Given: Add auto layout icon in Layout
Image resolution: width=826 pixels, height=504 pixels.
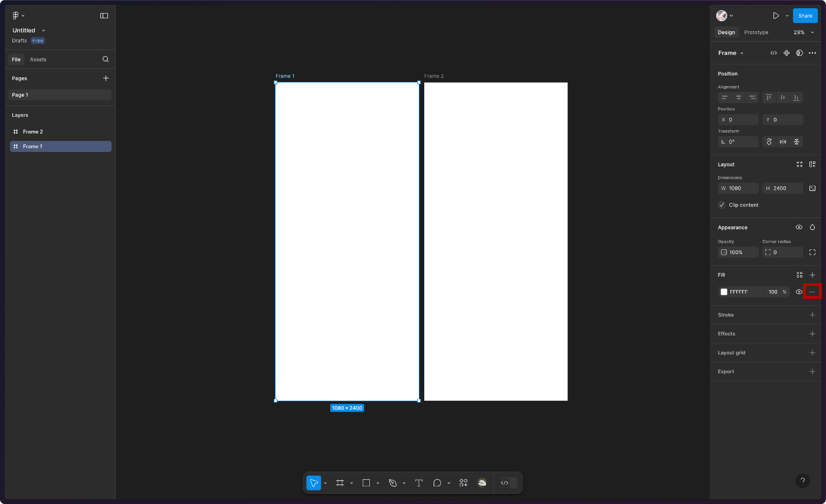Looking at the screenshot, I should (x=812, y=164).
